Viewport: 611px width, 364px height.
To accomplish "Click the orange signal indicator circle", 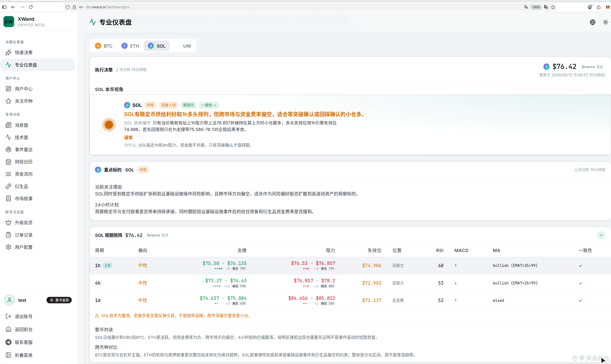I will pos(109,125).
